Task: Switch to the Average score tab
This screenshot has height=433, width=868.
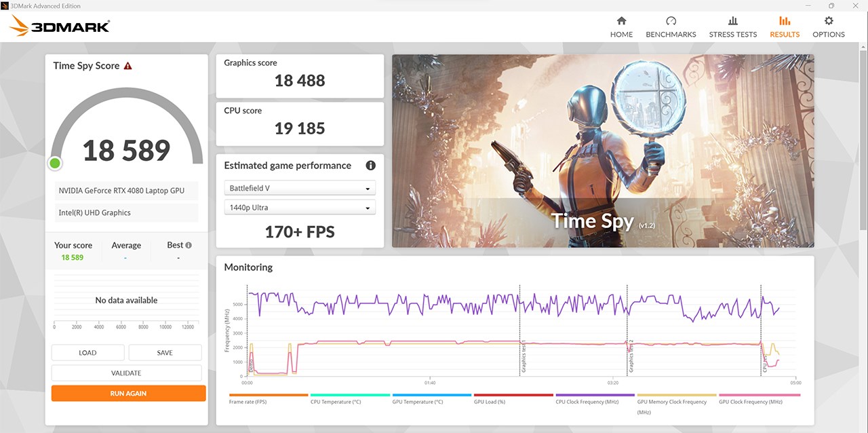Action: point(126,245)
